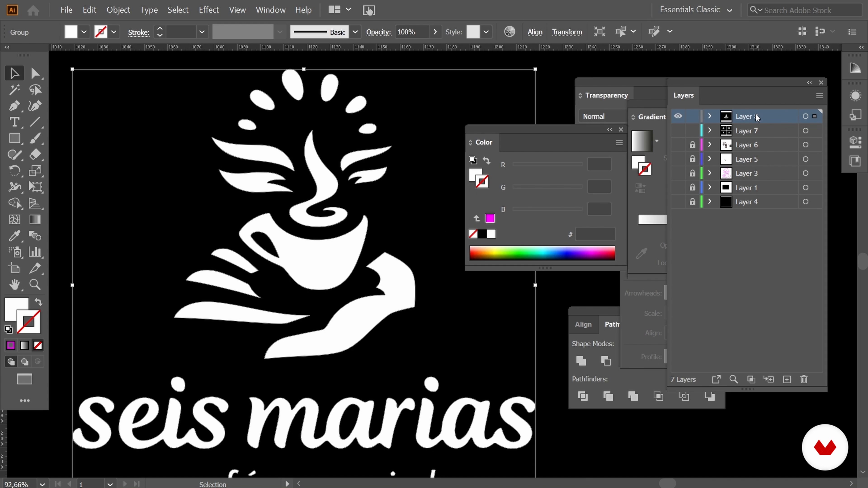
Task: Select the Eraser tool
Action: [x=35, y=155]
